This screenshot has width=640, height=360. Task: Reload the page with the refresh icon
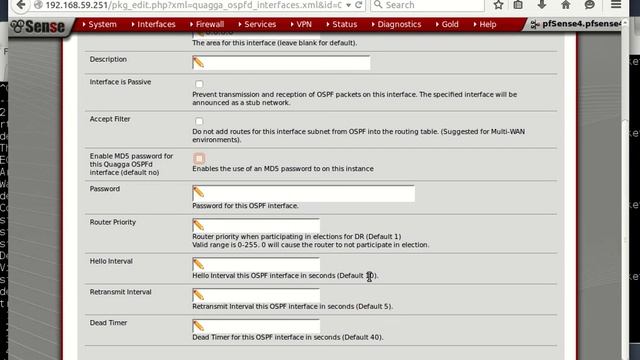pyautogui.click(x=359, y=5)
